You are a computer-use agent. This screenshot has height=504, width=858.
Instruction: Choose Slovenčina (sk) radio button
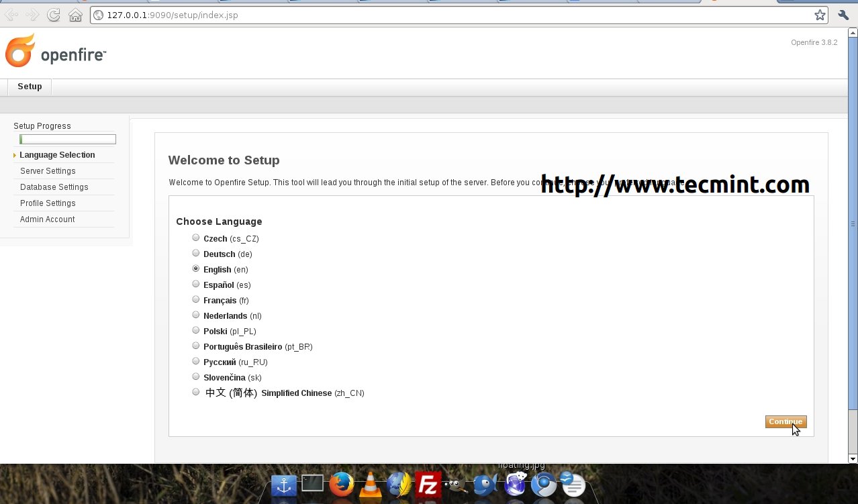click(x=196, y=376)
